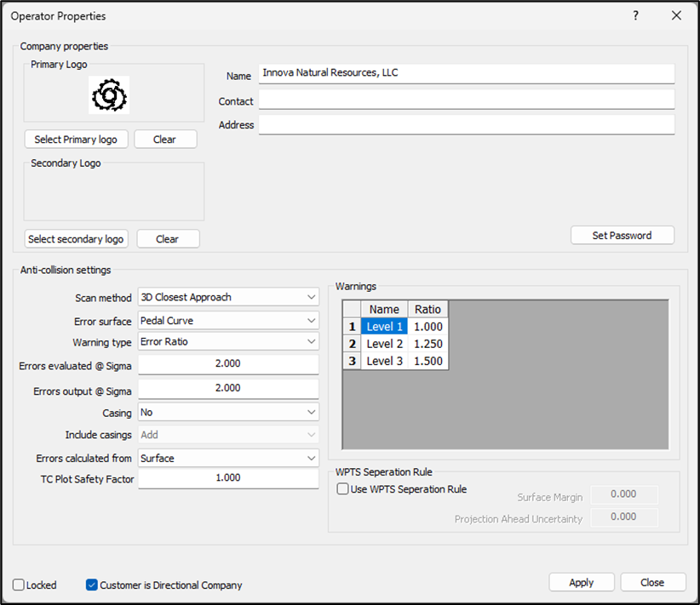Uncheck Customer is Directional Company

(x=92, y=585)
